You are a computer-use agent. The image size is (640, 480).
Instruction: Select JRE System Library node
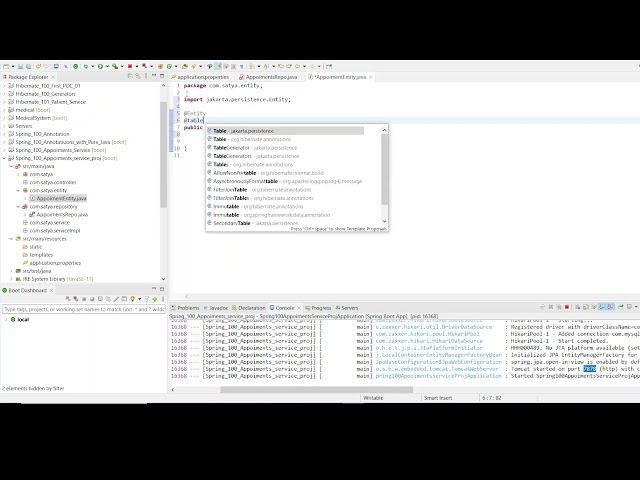[54, 279]
